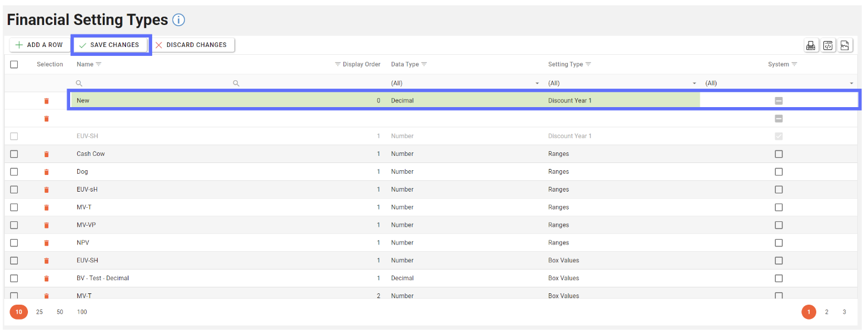Click the filter icon next to Setting Type
This screenshot has width=868, height=335.
coord(588,64)
